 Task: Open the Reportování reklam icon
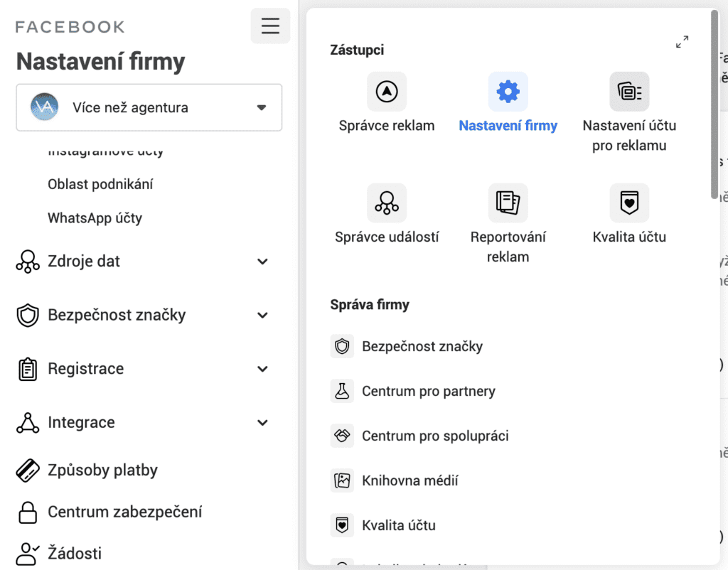pos(508,203)
